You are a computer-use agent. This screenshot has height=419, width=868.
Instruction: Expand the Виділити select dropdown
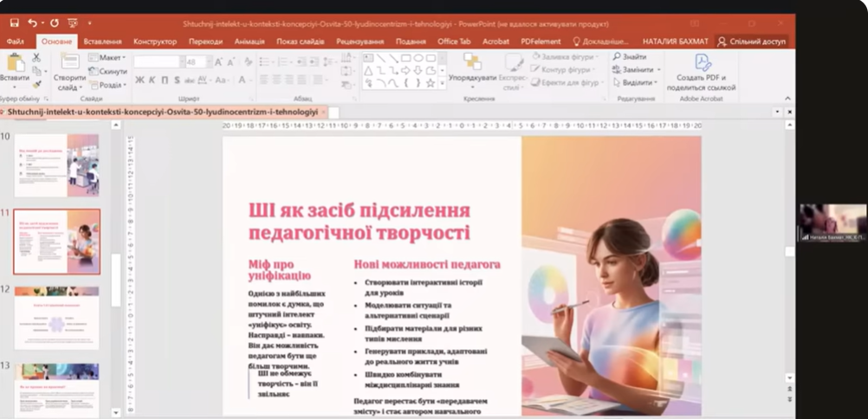pos(637,83)
